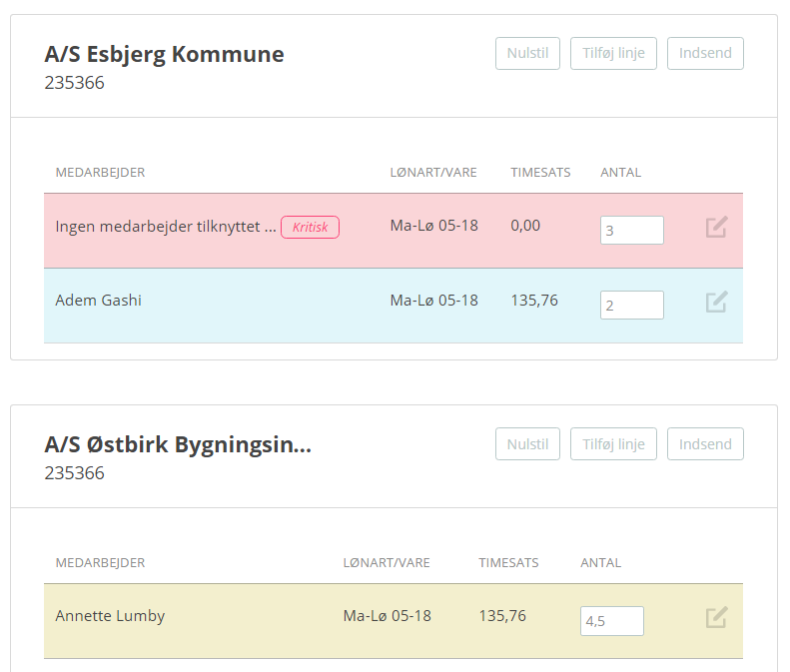Open edit icon for Adem Gashi row

click(x=716, y=302)
